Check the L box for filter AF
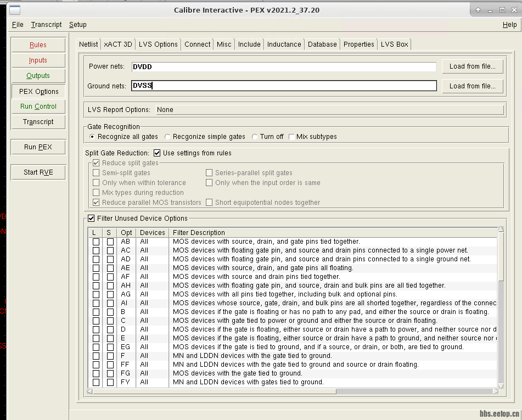 pos(96,277)
